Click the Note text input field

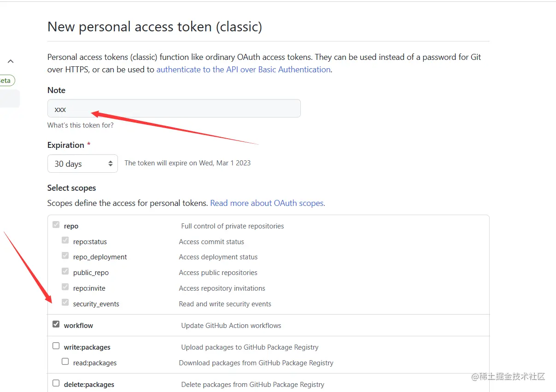coord(174,109)
